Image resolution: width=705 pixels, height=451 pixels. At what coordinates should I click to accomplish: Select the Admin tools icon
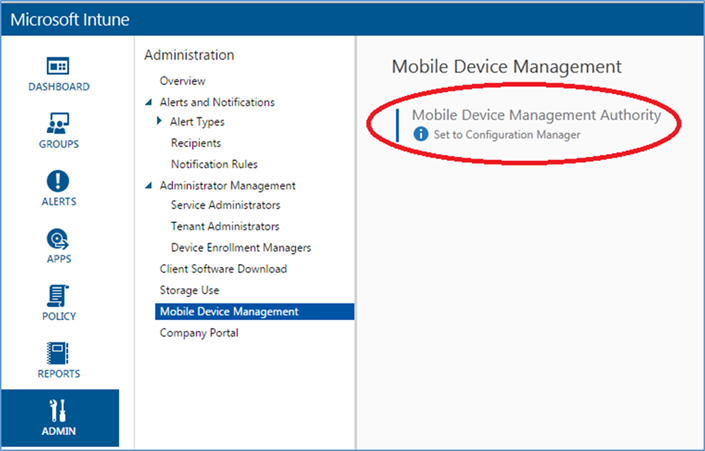coord(58,411)
